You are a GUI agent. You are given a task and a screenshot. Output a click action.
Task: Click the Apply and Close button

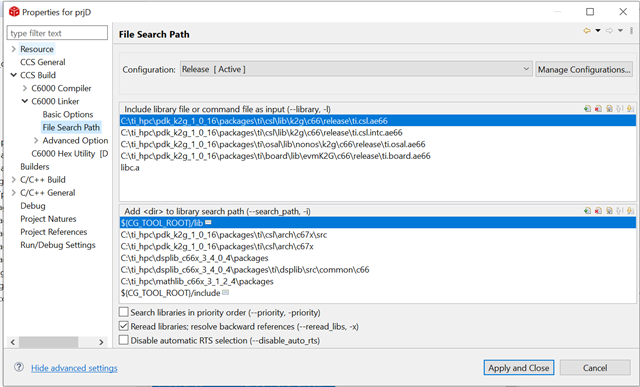519,368
